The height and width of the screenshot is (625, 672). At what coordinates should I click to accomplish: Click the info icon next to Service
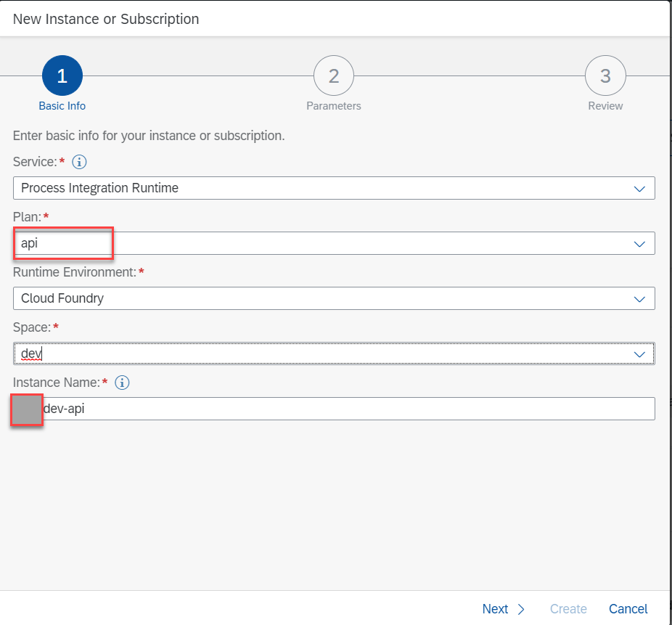(80, 161)
